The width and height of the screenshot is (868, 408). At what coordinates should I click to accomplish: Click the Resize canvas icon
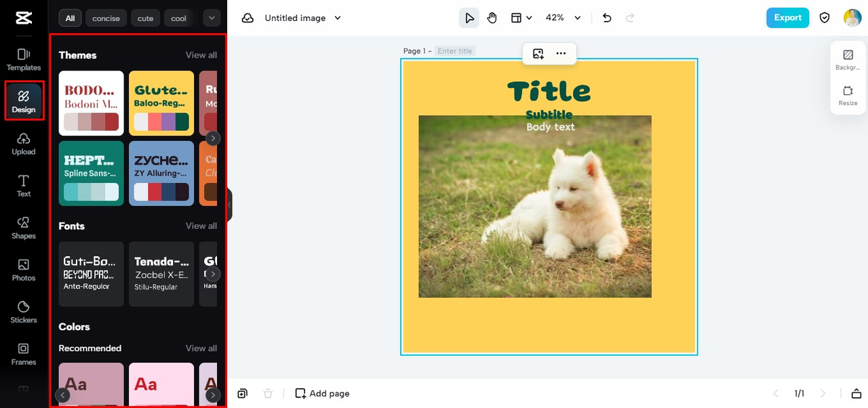click(848, 95)
